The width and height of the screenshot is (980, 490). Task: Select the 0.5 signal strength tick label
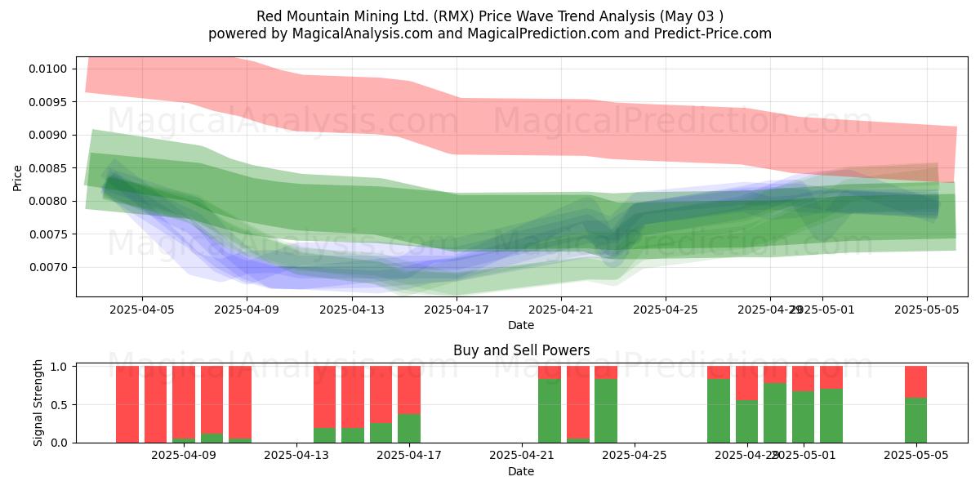tap(60, 404)
